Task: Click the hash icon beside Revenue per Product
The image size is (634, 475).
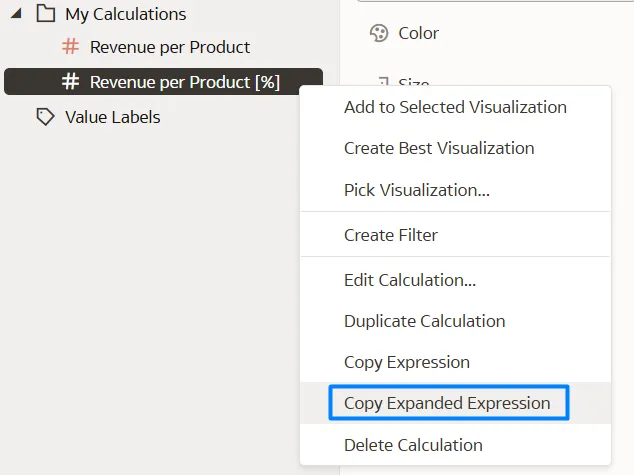Action: [x=70, y=47]
